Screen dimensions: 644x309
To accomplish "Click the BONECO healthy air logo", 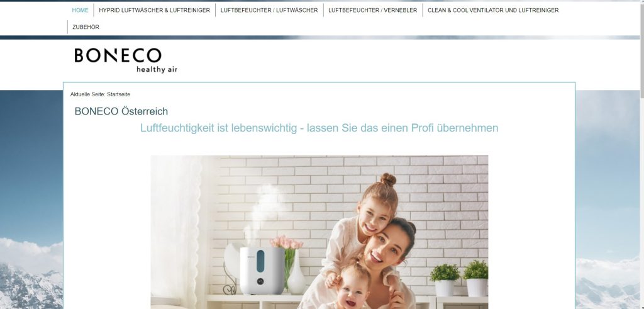I will (126, 60).
